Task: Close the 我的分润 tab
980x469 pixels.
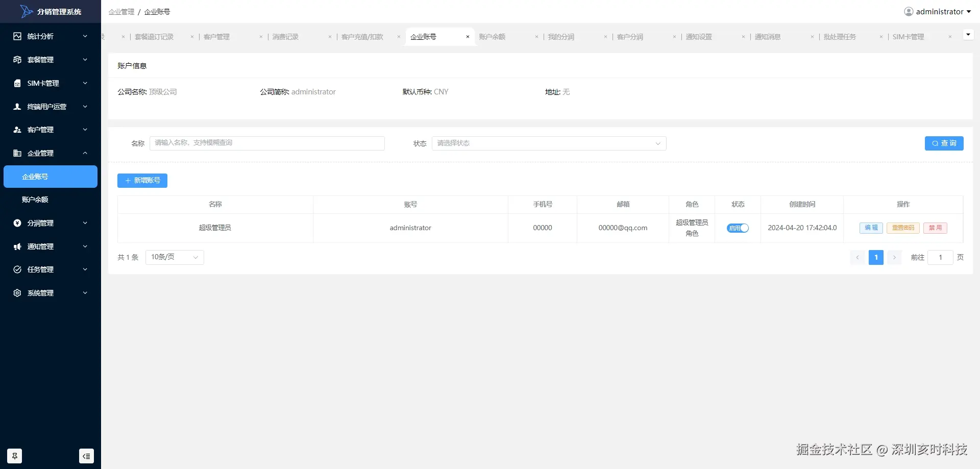Action: point(605,37)
